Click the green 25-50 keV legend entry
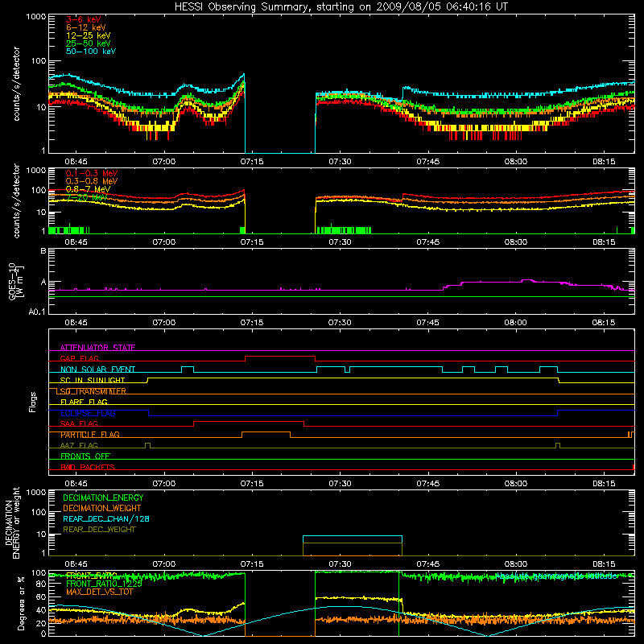This screenshot has width=644, height=644. coord(89,43)
